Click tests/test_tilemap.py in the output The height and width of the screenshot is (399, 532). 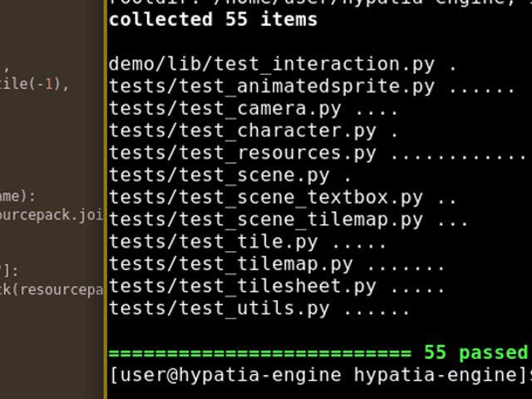click(x=230, y=264)
